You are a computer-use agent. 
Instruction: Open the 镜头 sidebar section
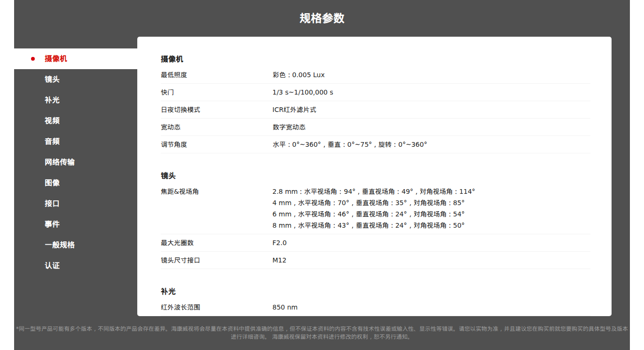click(76, 80)
